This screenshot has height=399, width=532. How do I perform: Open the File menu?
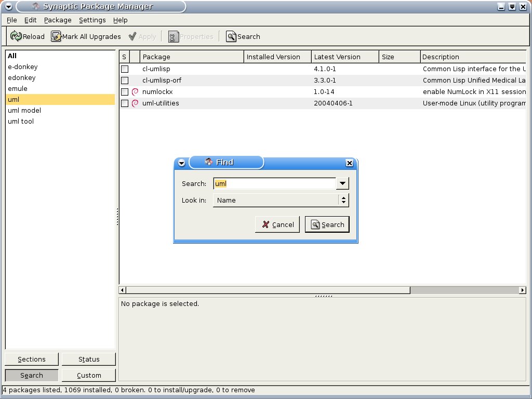[11, 20]
